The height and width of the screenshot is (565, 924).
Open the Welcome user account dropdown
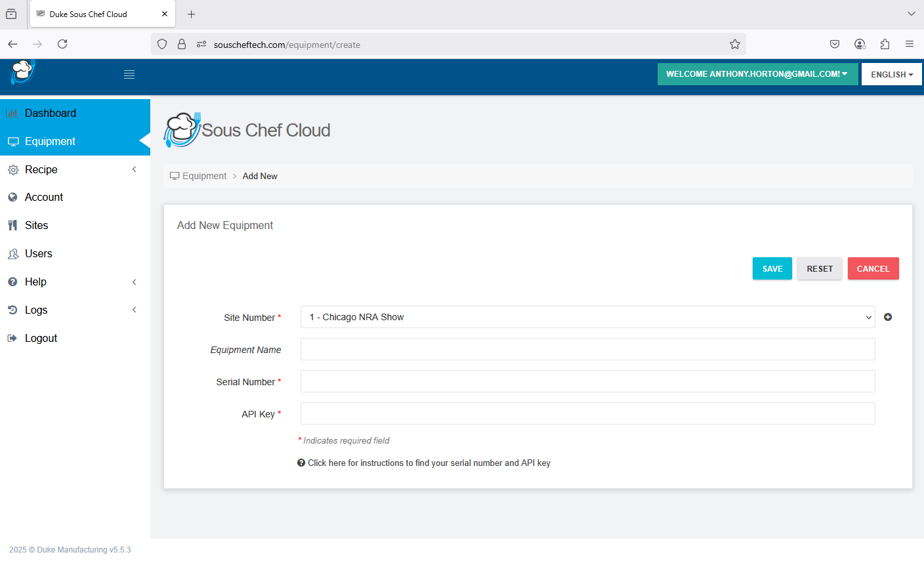coord(757,74)
